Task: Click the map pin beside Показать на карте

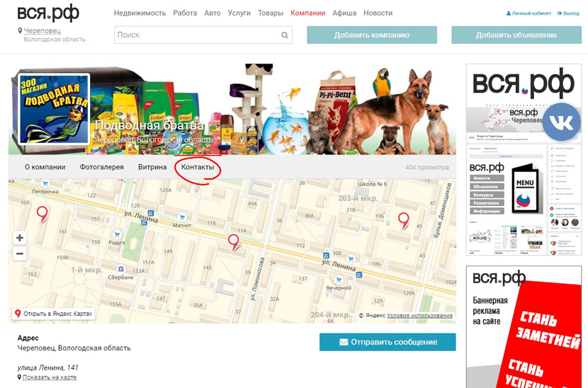Action: click(x=20, y=377)
